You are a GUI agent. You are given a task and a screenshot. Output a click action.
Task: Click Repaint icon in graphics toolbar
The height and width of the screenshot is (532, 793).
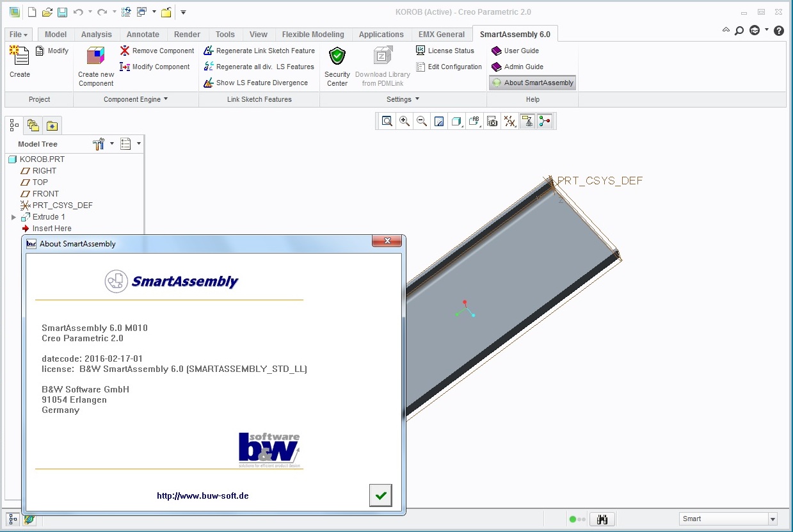click(439, 121)
